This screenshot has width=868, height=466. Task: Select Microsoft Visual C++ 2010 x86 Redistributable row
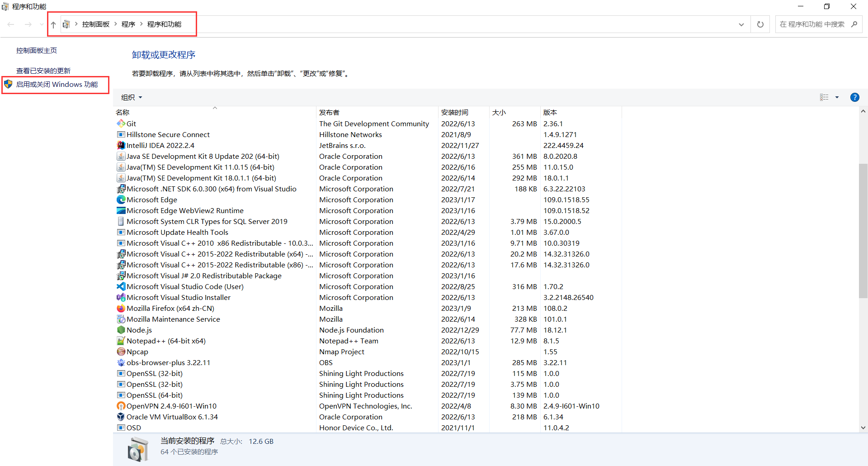tap(368, 243)
